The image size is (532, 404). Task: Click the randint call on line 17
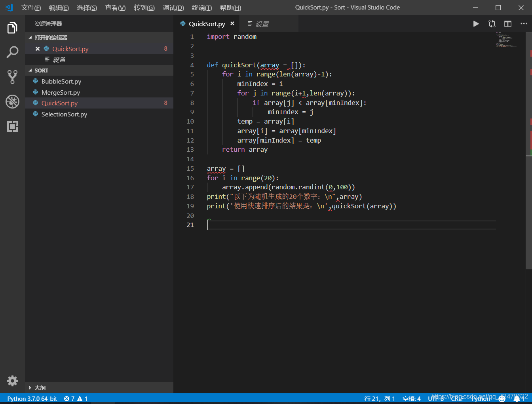pyautogui.click(x=313, y=187)
